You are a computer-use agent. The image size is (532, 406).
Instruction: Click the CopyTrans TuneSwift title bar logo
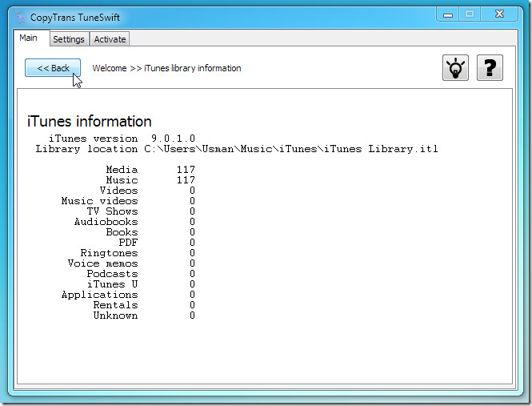tap(20, 18)
